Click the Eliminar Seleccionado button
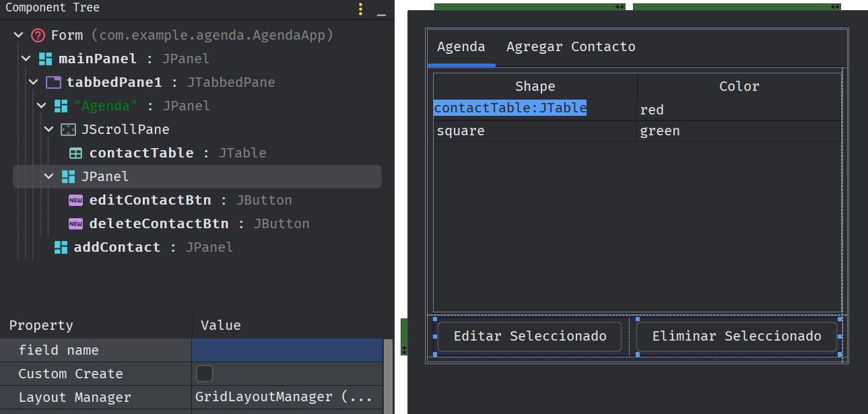Image resolution: width=868 pixels, height=414 pixels. coord(736,337)
